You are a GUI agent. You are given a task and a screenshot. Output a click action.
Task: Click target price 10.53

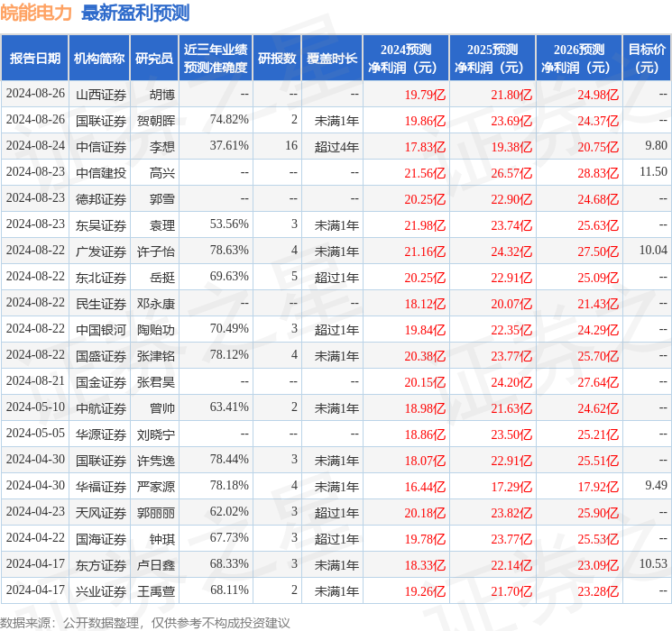coord(654,563)
